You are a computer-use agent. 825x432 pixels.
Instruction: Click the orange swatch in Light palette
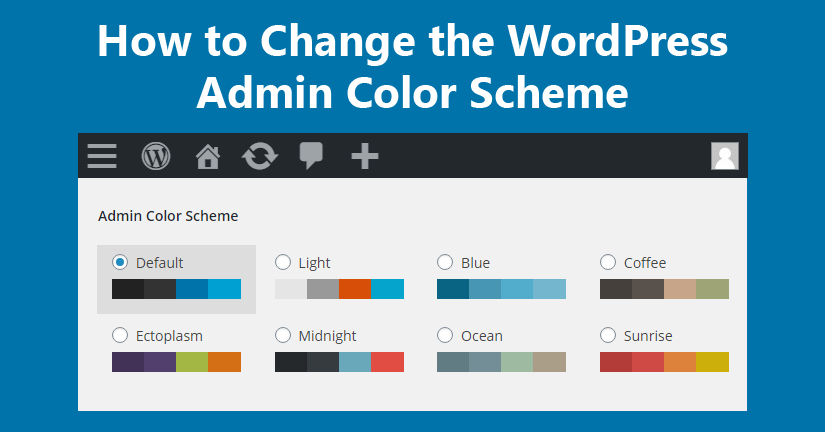pyautogui.click(x=355, y=289)
